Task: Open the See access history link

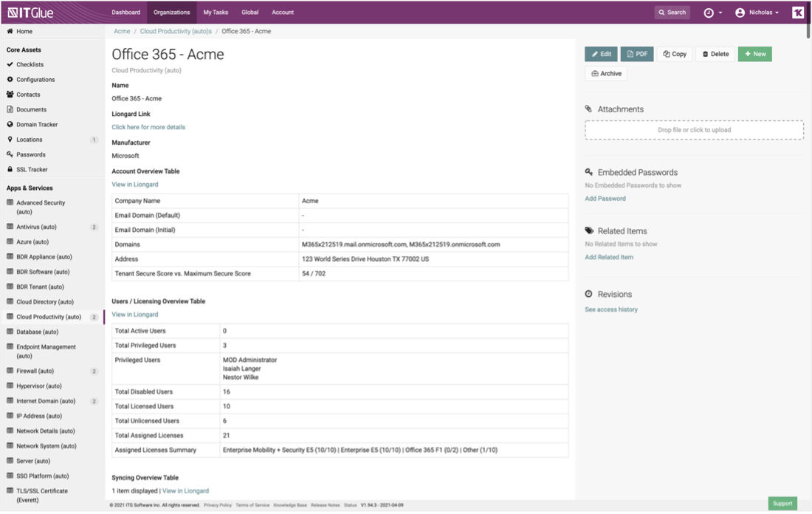Action: pyautogui.click(x=611, y=309)
